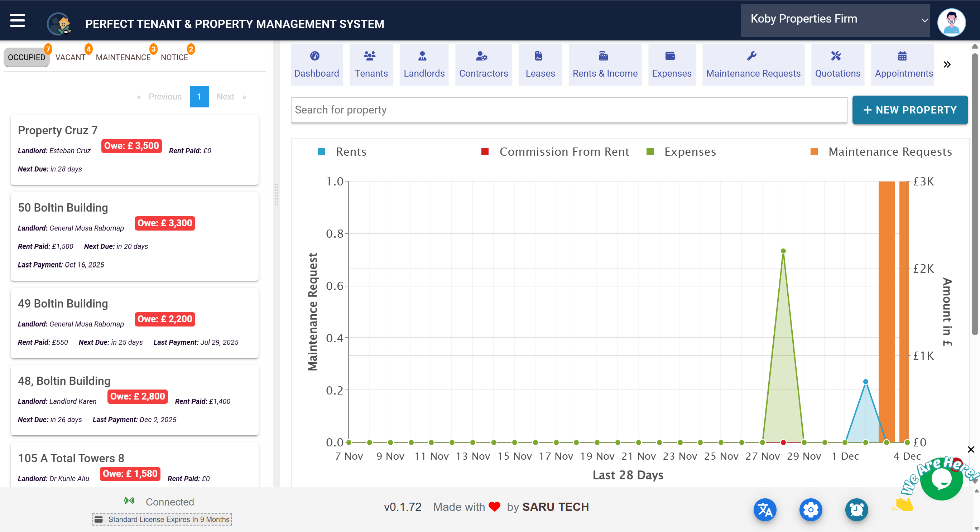Screen dimensions: 980x532
Task: Open the hamburger menu
Action: click(17, 21)
